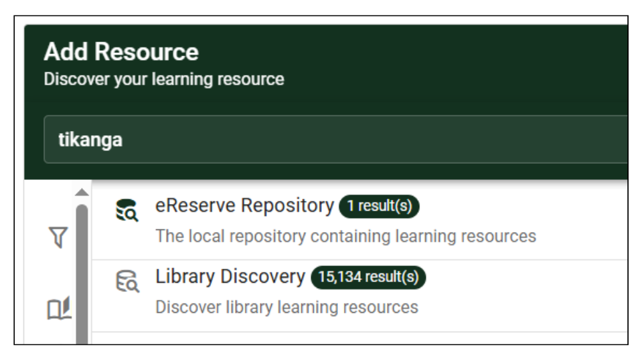Click blank area right of Library Discovery badge
The height and width of the screenshot is (361, 644).
tap(526, 277)
